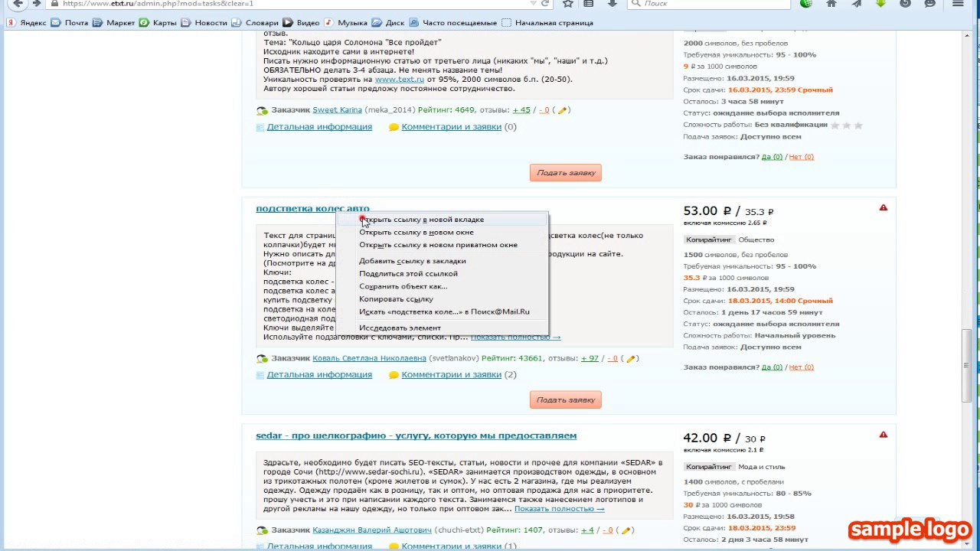
Task: Choose "Открыть ссылку в новой вкладке" from the context menu
Action: click(x=421, y=220)
